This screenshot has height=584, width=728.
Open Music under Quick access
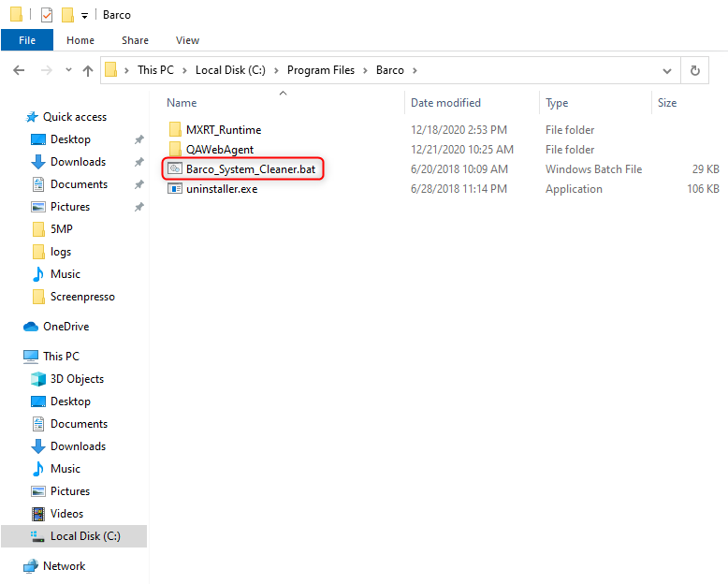click(x=66, y=274)
